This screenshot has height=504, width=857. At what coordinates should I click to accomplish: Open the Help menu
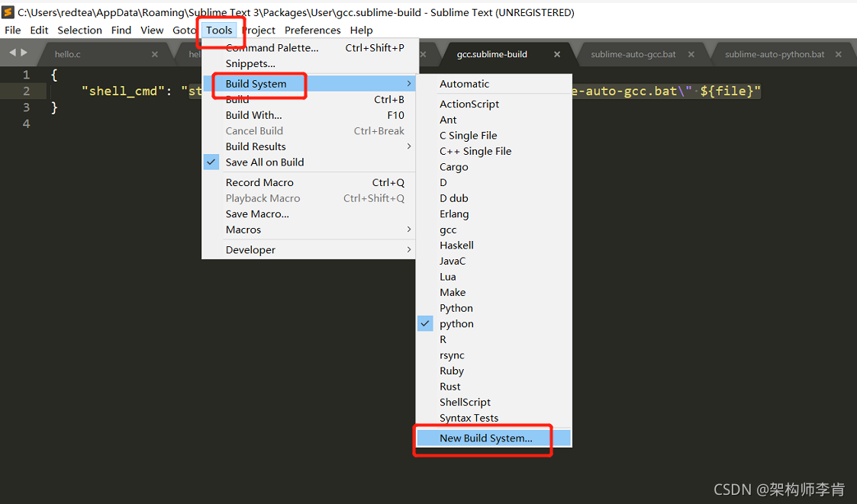click(361, 30)
